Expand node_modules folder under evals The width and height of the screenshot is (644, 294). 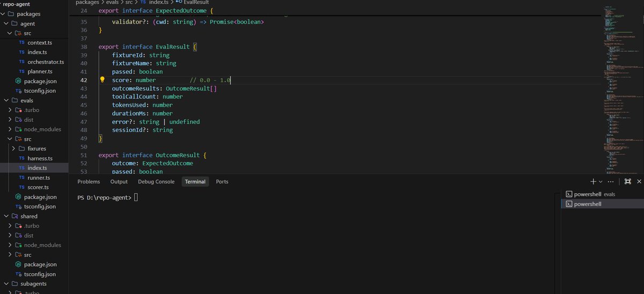pos(10,129)
